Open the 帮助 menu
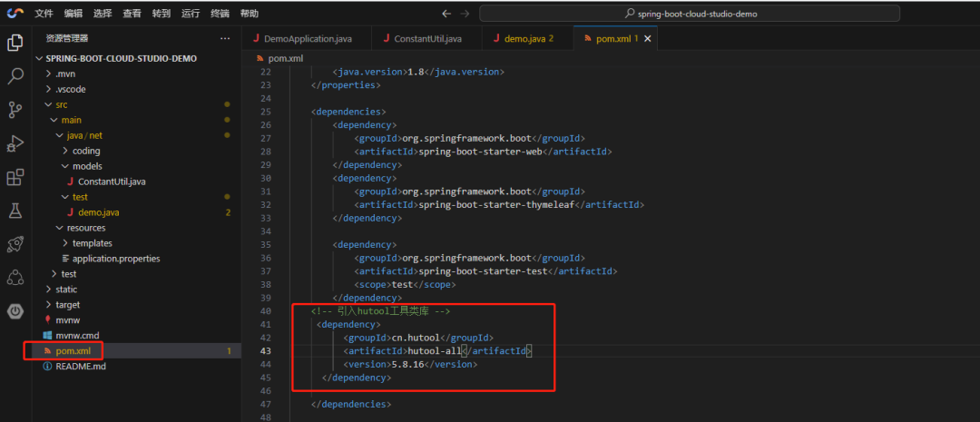 click(250, 13)
